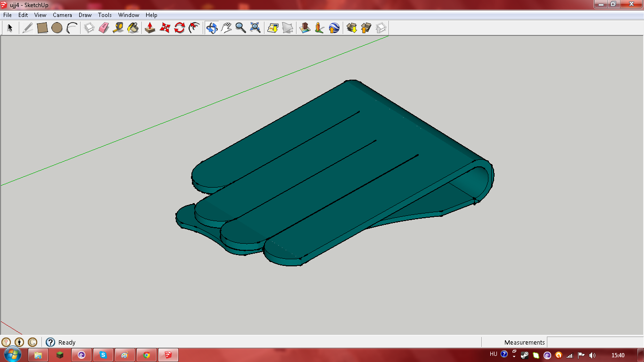Screen dimensions: 644x362
Task: Select the Zoom magnifier tool
Action: tap(241, 28)
